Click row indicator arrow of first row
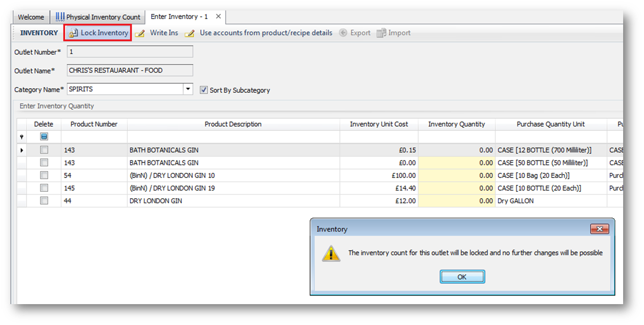Viewport: 644px width, 325px height. pos(21,150)
